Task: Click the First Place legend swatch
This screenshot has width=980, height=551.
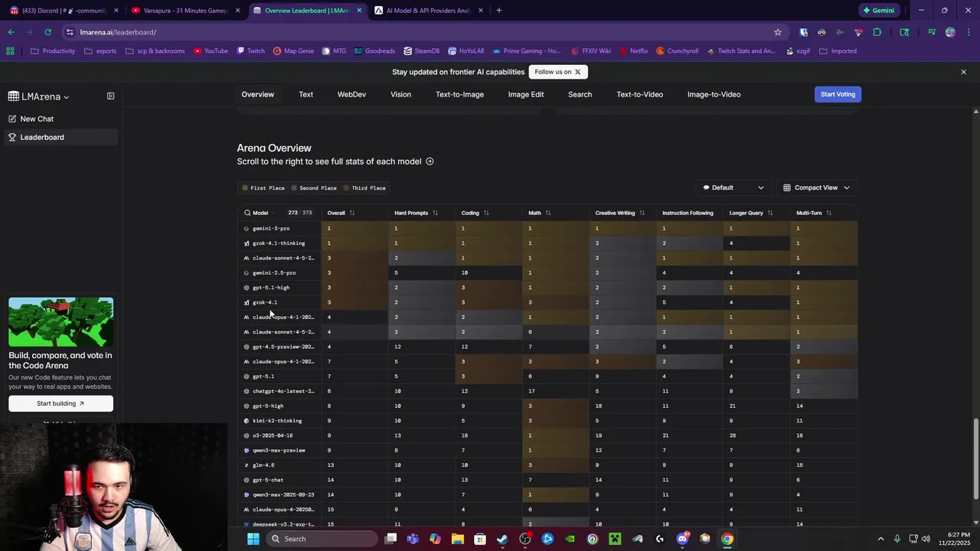Action: tap(245, 188)
